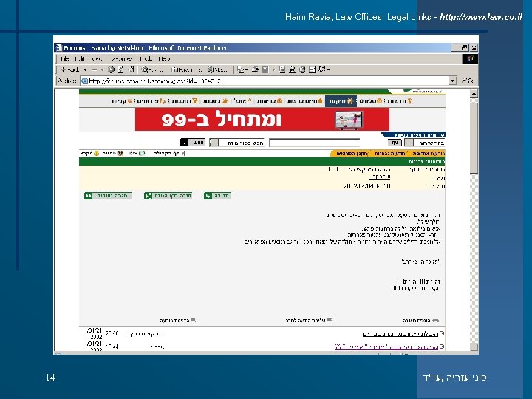Open the View menu
Screen dimensions: 532x399
(97, 58)
